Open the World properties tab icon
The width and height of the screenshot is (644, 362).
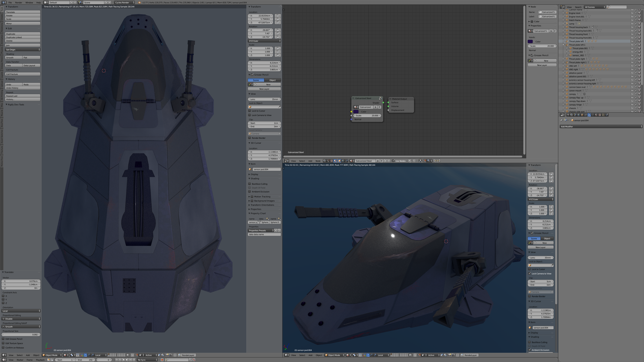click(578, 115)
